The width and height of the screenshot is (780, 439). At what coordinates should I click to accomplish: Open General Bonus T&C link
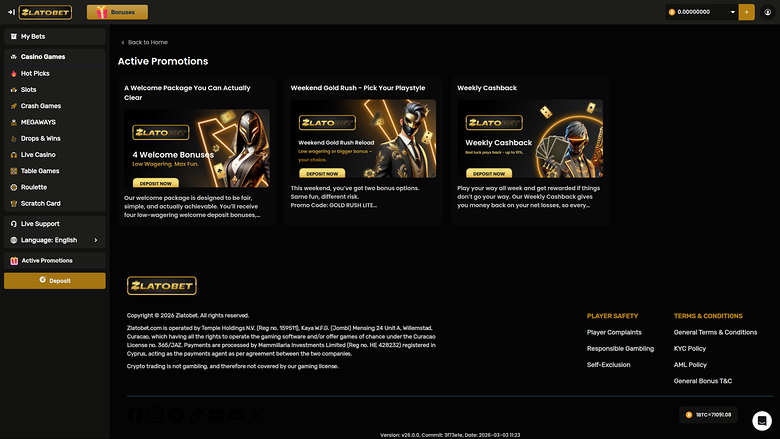[x=702, y=381]
